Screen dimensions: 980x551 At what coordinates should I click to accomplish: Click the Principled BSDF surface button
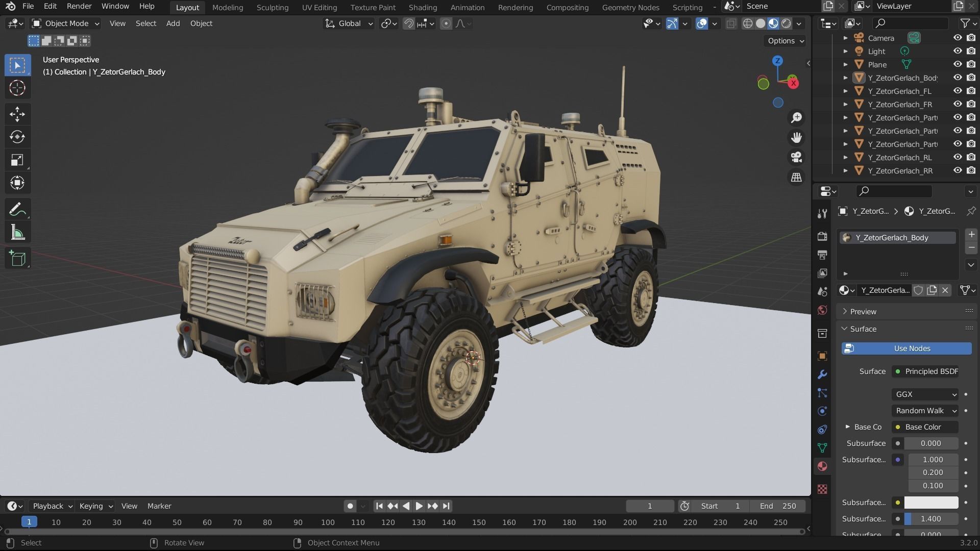pos(925,371)
